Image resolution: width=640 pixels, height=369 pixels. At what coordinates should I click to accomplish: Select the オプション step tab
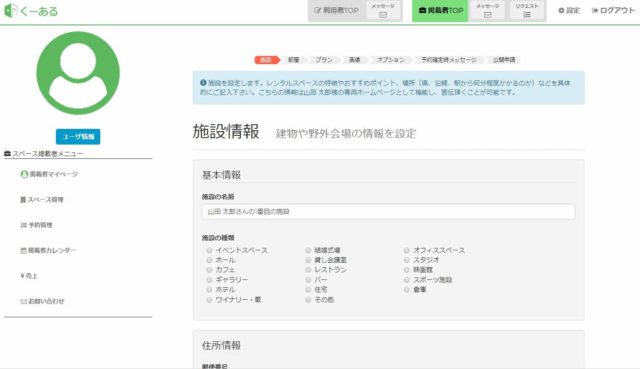coord(391,60)
